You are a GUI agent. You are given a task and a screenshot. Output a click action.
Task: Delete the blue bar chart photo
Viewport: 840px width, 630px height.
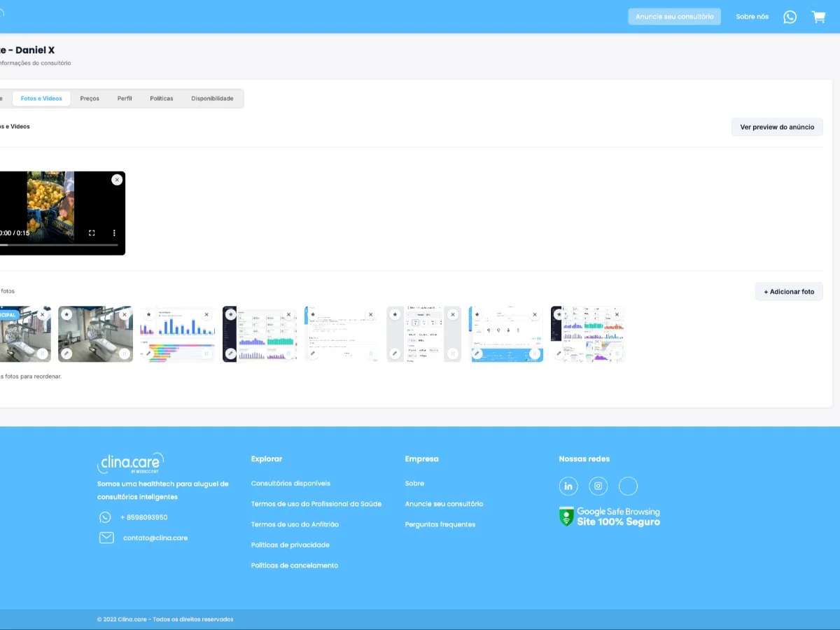[206, 315]
